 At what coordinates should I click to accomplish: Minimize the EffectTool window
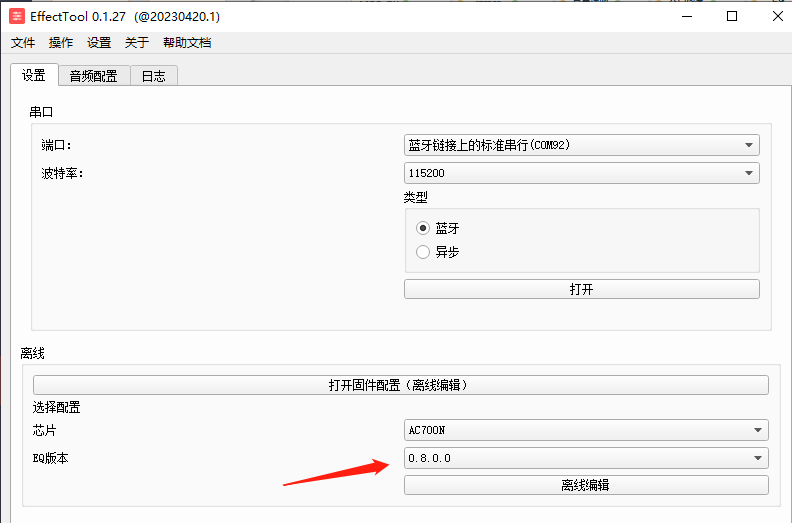tap(687, 16)
